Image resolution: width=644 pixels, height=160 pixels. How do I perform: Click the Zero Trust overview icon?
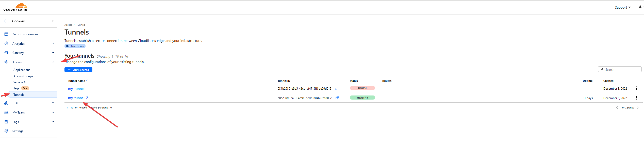(x=6, y=34)
